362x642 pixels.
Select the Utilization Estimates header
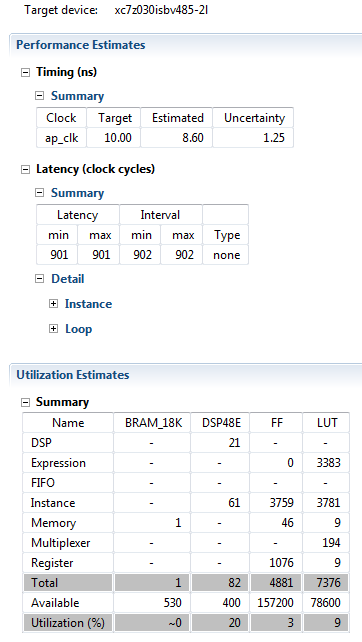point(73,375)
